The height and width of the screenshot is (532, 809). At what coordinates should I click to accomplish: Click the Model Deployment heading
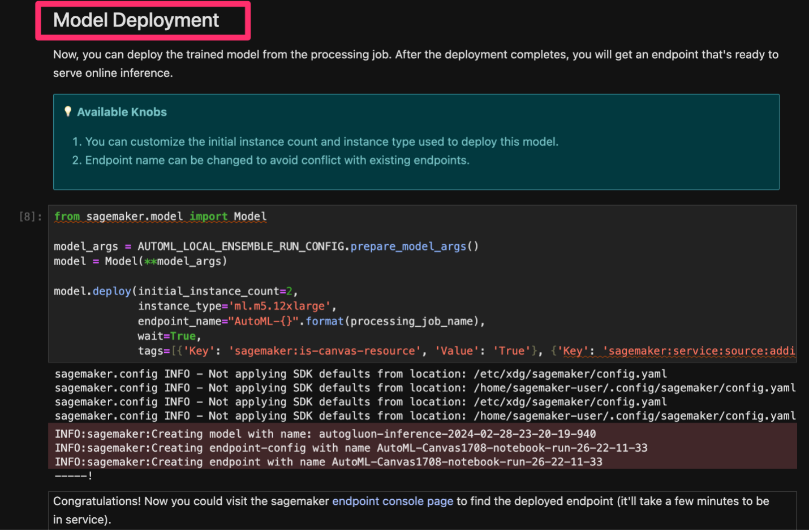click(136, 20)
